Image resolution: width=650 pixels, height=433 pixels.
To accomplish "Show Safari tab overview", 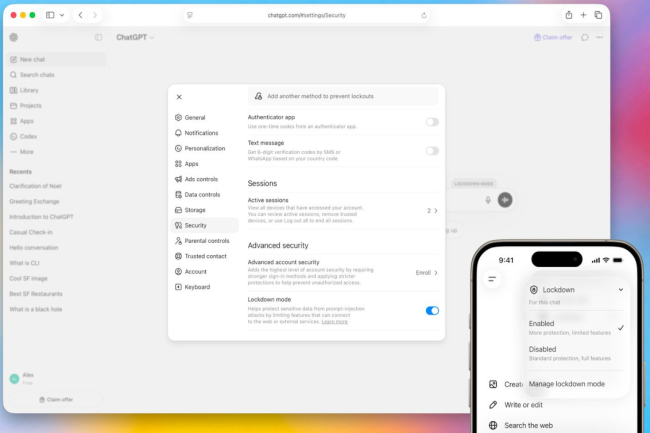I will click(x=598, y=15).
